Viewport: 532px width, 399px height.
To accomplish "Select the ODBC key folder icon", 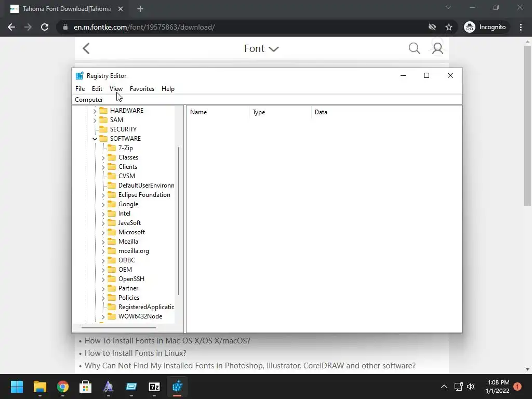I will [x=112, y=260].
